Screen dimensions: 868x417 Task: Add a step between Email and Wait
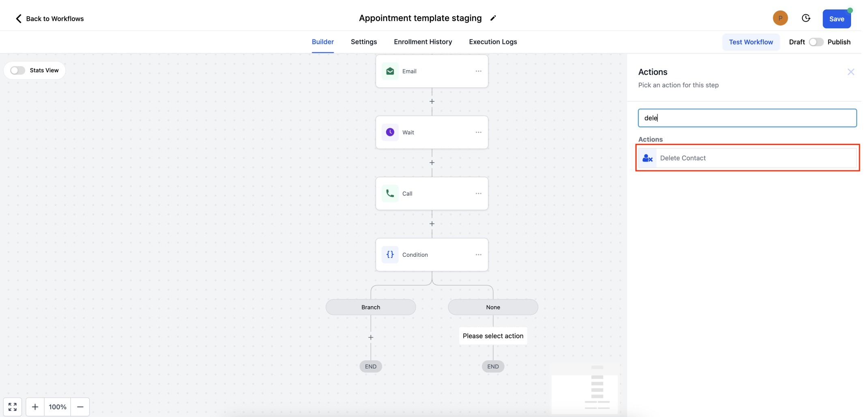(x=432, y=101)
